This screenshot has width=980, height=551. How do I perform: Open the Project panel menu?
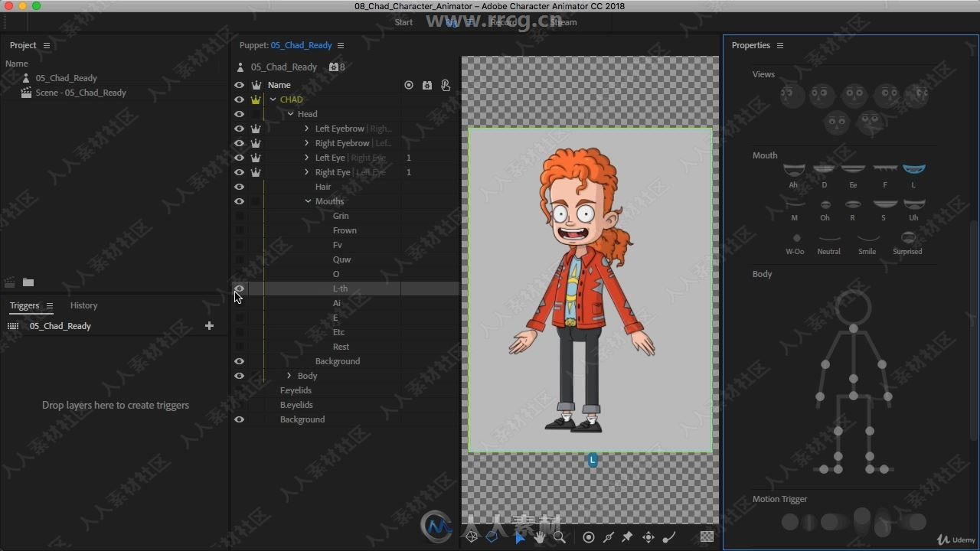(x=46, y=45)
